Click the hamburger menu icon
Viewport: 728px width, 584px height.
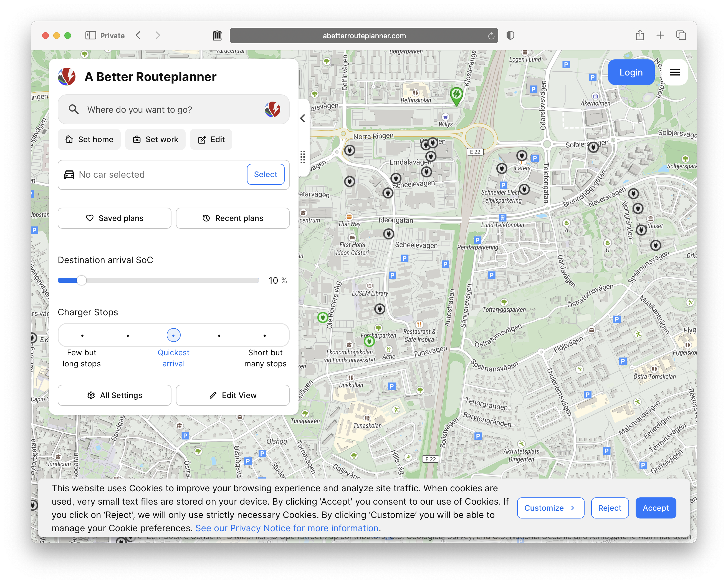[x=674, y=72]
